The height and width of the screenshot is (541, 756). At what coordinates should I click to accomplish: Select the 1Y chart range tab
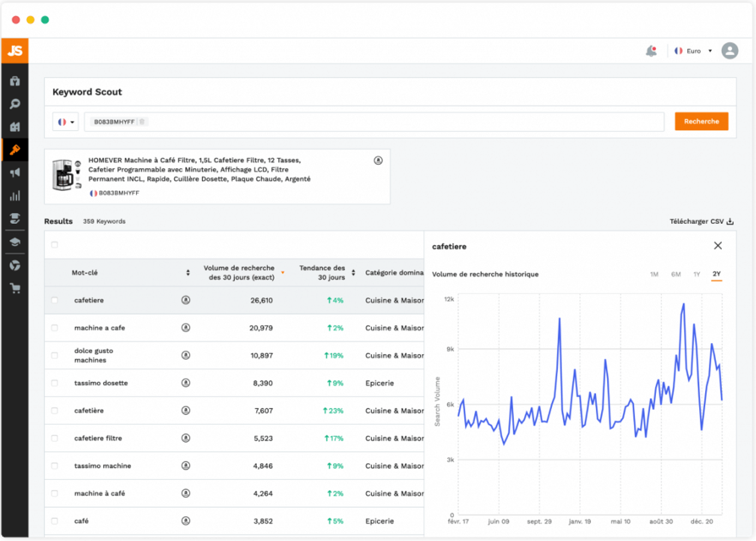(x=697, y=274)
